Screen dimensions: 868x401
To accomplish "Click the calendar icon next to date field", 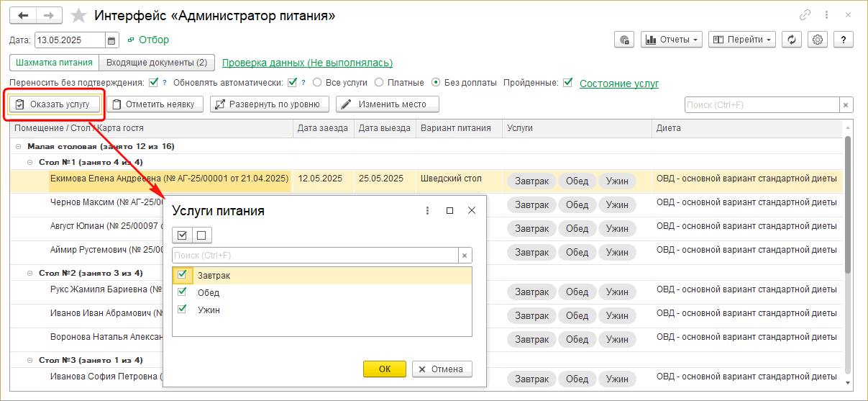I will 112,40.
